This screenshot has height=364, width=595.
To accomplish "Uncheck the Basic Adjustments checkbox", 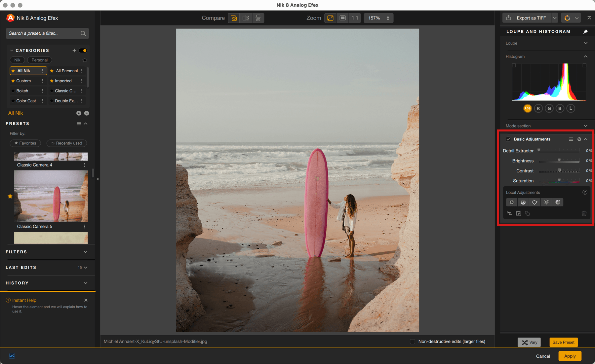I will pyautogui.click(x=508, y=139).
